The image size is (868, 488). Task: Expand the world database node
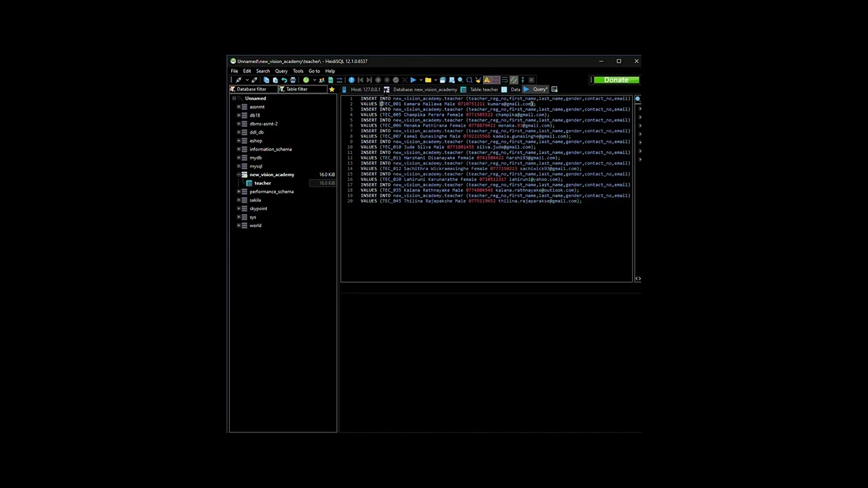click(x=239, y=226)
